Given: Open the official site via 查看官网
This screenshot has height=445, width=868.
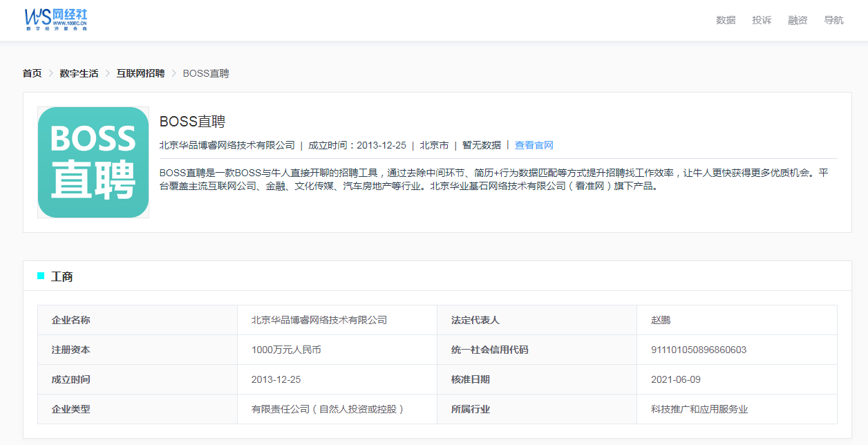Looking at the screenshot, I should (533, 145).
